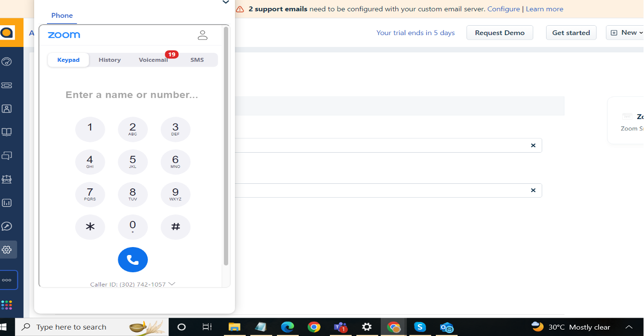The width and height of the screenshot is (644, 336).
Task: Open Windows Settings gear on taskbar
Action: coord(367,327)
